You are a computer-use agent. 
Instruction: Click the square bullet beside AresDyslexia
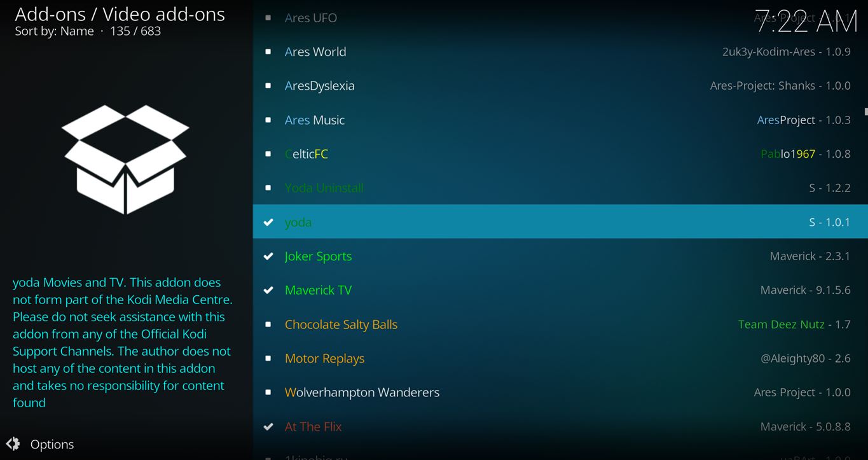click(268, 86)
